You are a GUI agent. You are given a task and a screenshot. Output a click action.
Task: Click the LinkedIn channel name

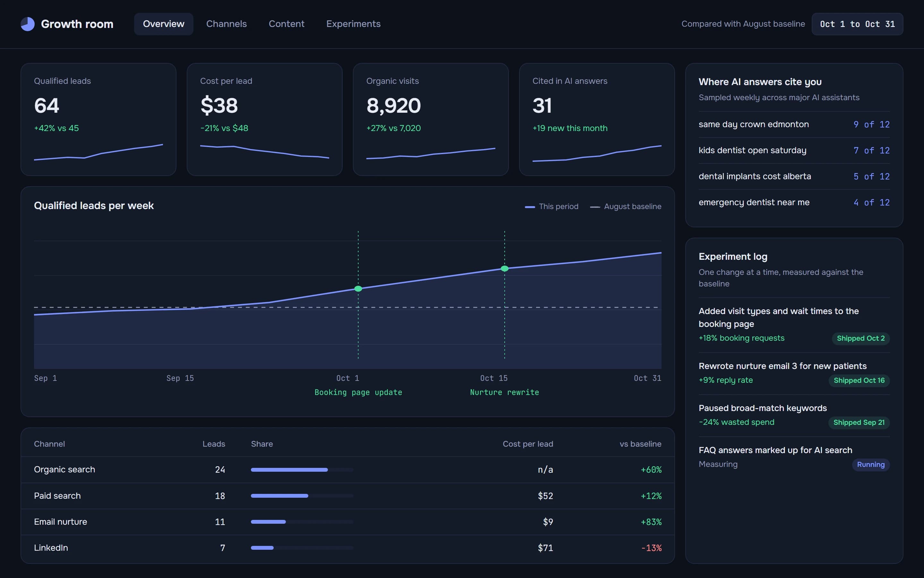[51, 548]
